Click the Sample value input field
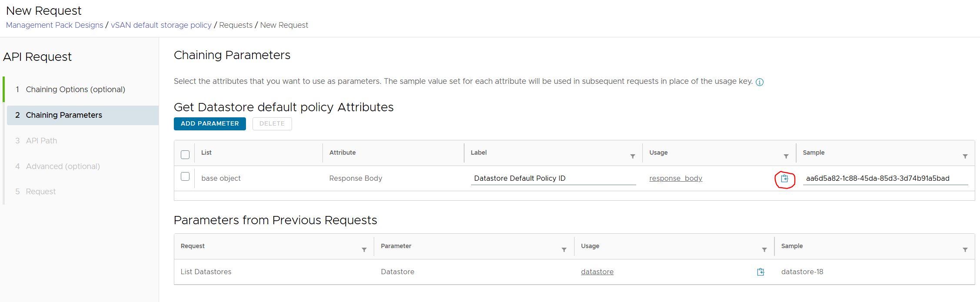Screen dimensions: 980x302 click(885, 179)
